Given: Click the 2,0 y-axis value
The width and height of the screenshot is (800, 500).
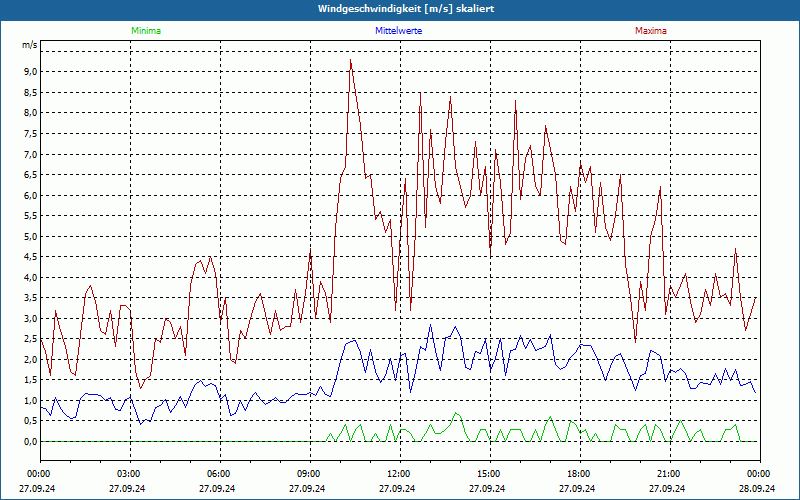Looking at the screenshot, I should tap(31, 359).
